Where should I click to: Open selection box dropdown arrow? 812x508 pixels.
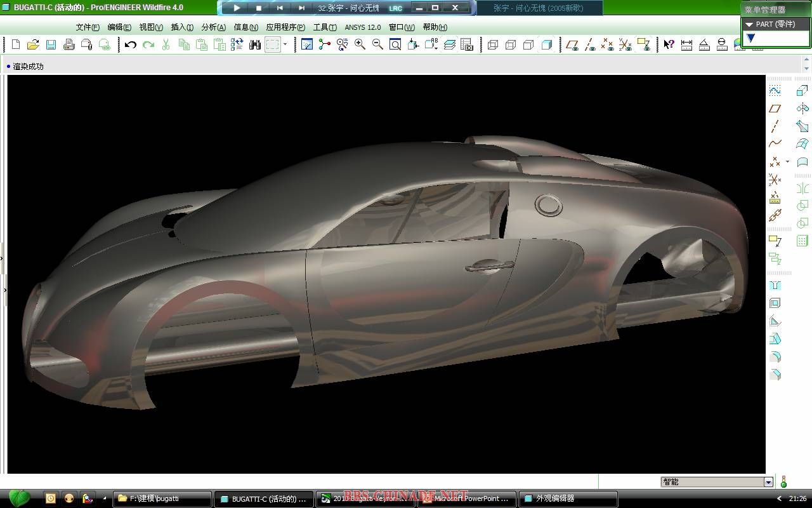(x=285, y=44)
